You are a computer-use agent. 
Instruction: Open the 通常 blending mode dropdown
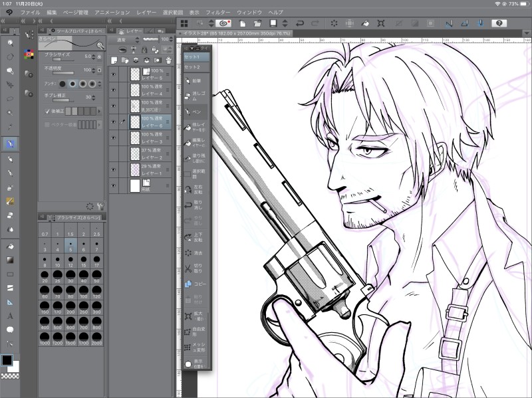point(124,40)
